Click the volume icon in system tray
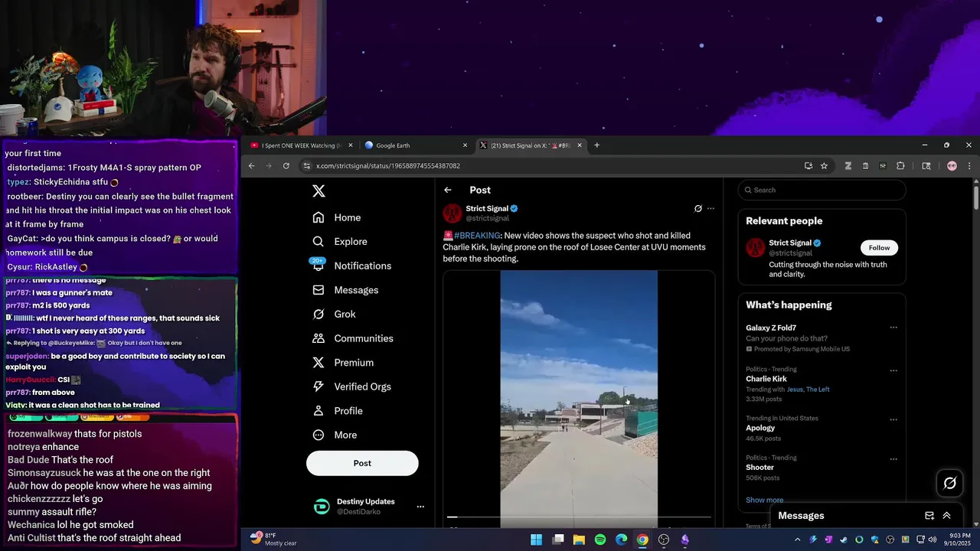 pyautogui.click(x=933, y=540)
